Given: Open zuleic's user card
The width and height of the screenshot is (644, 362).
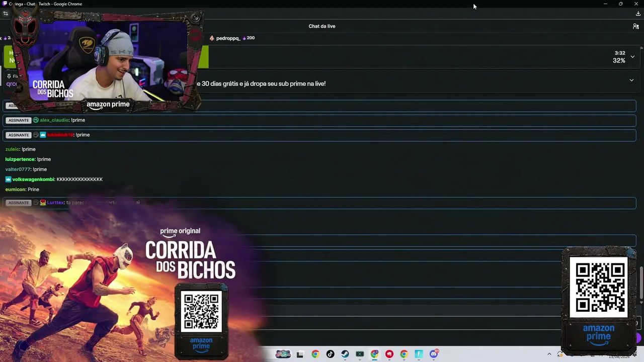Looking at the screenshot, I should tap(12, 149).
